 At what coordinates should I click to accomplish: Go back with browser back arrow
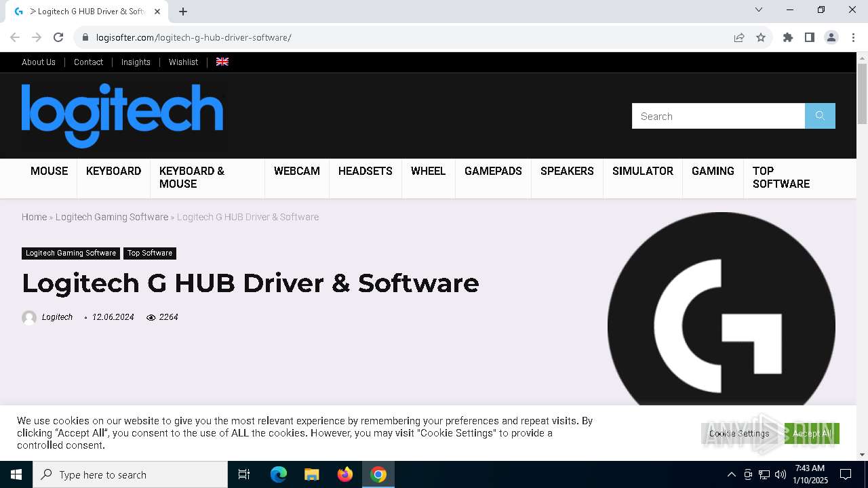(x=15, y=37)
